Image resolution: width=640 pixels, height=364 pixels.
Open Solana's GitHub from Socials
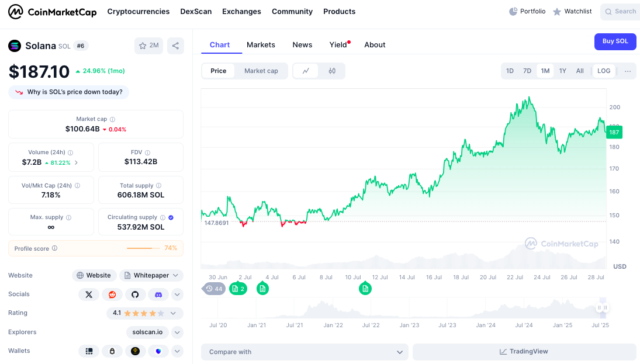[135, 294]
